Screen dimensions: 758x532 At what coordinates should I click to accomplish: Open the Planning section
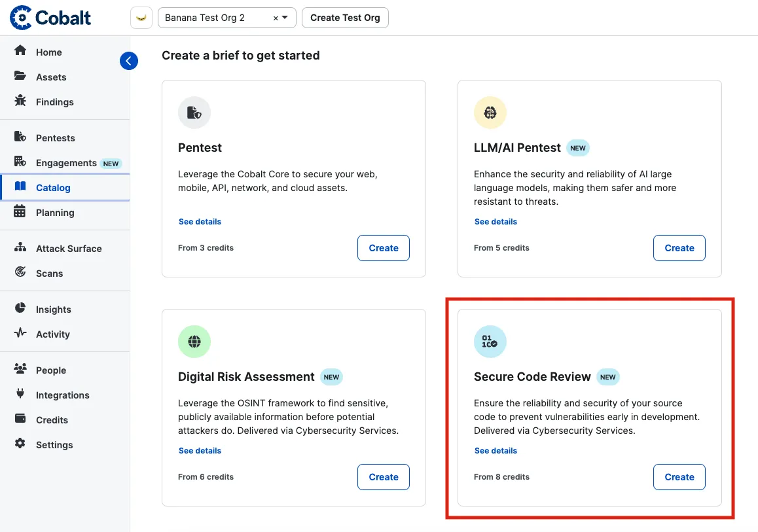[54, 212]
